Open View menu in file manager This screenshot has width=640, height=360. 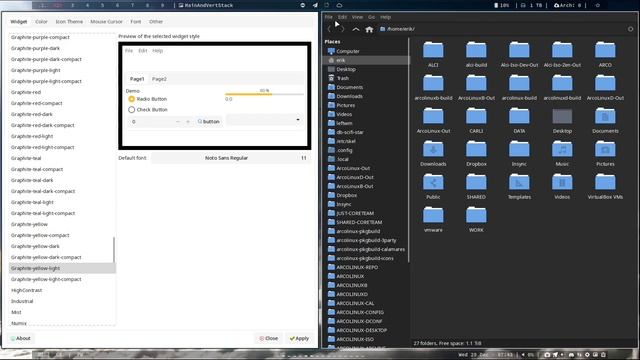[x=357, y=17]
